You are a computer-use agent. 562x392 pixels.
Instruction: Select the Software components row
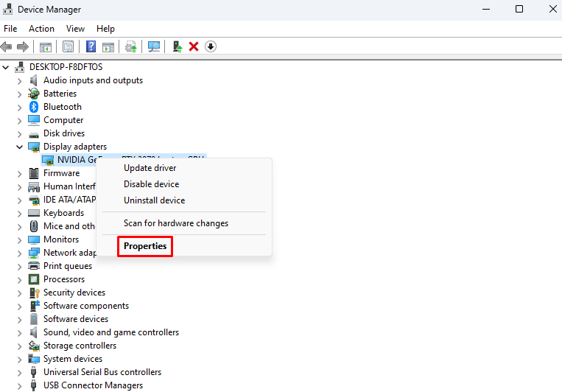86,306
